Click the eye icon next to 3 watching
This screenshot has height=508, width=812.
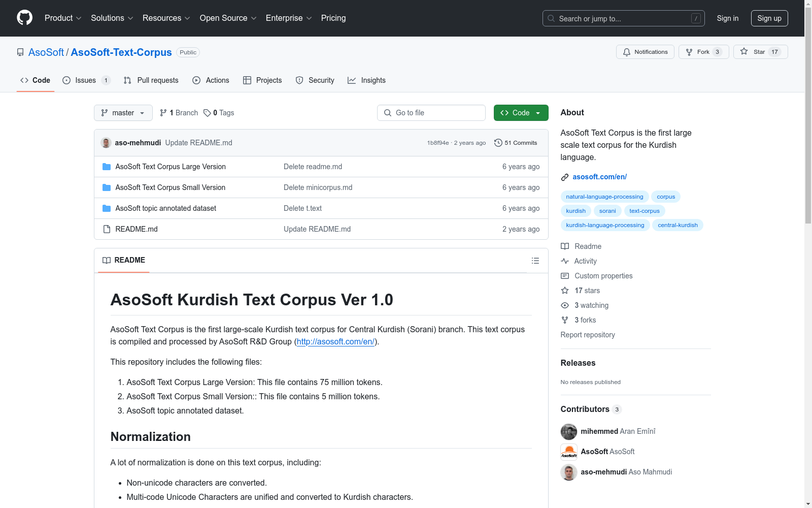tap(565, 305)
